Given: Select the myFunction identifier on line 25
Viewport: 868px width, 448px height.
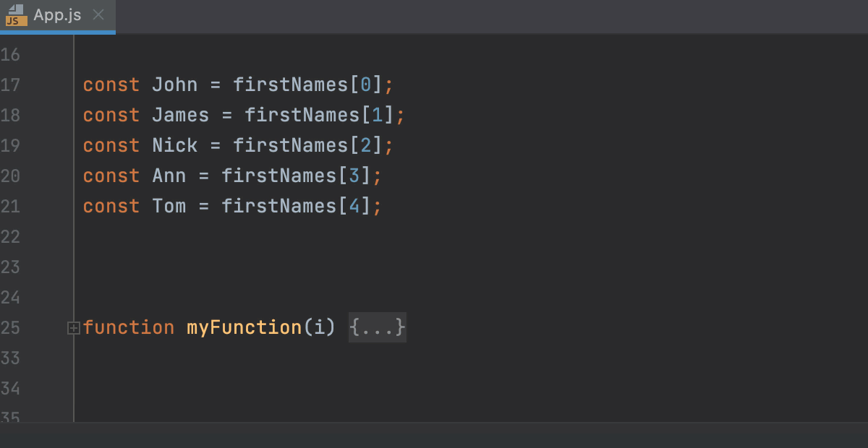Looking at the screenshot, I should pos(244,327).
